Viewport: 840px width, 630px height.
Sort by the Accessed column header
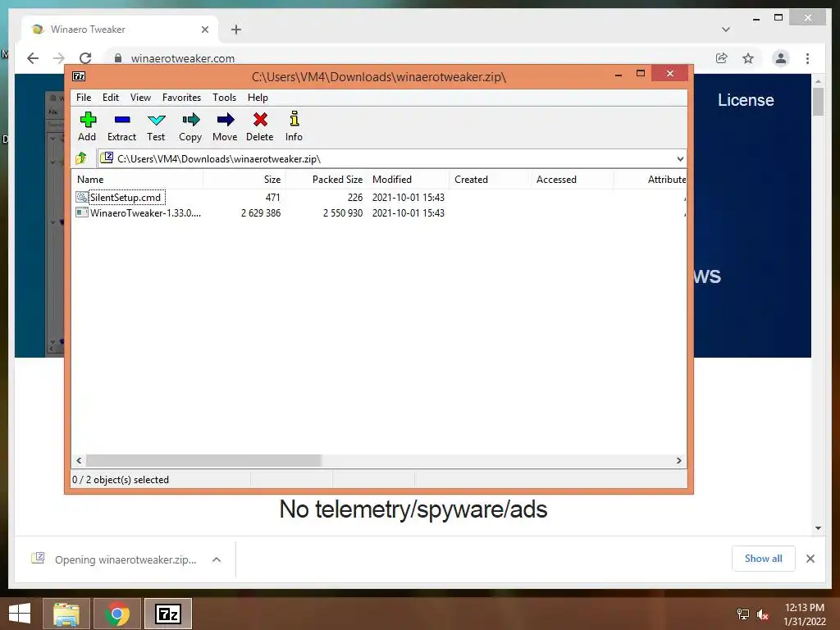(x=572, y=180)
